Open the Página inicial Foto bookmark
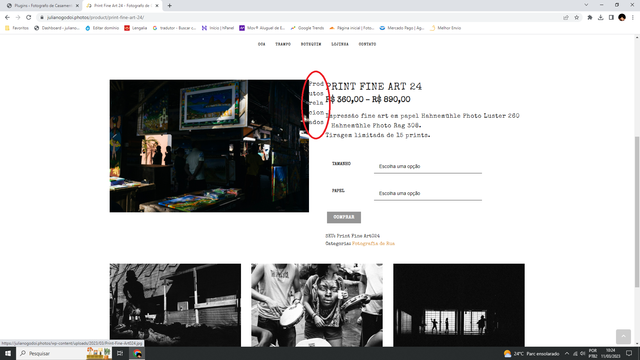Viewport: 640px width, 360px height. [x=351, y=28]
